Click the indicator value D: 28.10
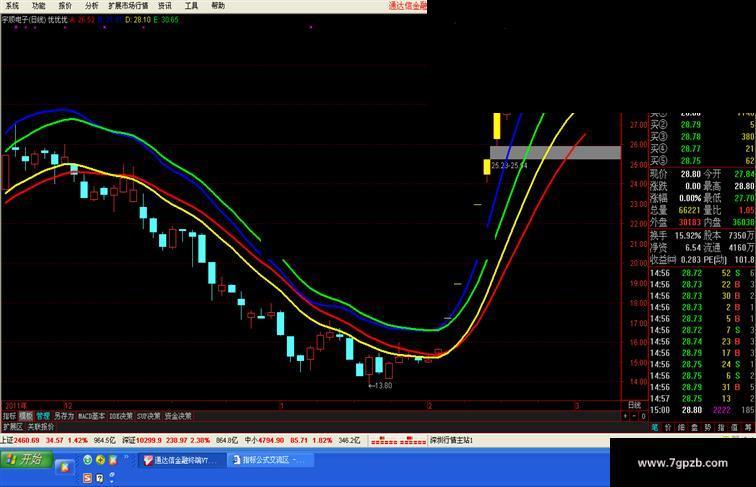 (137, 20)
